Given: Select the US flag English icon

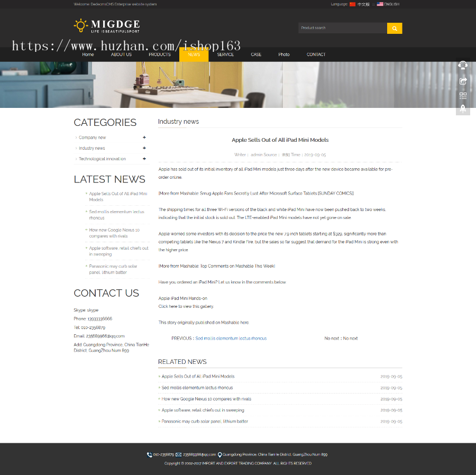Looking at the screenshot, I should tap(380, 4).
